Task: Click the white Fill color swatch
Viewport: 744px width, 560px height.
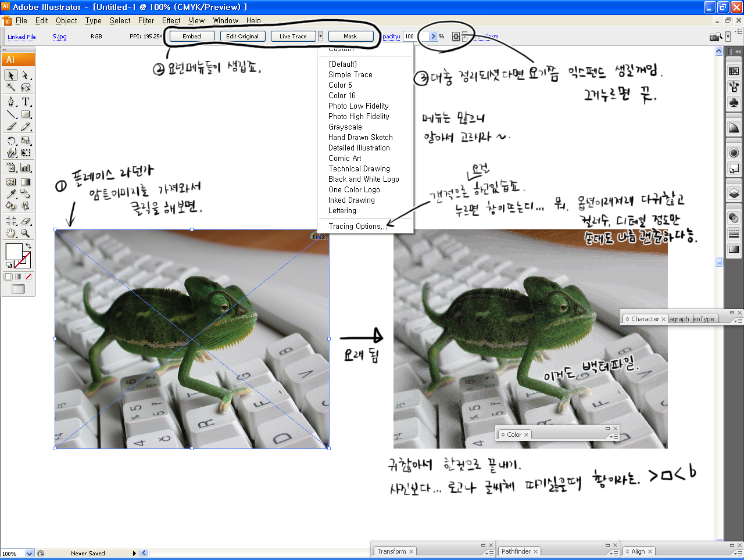Action: pyautogui.click(x=13, y=252)
